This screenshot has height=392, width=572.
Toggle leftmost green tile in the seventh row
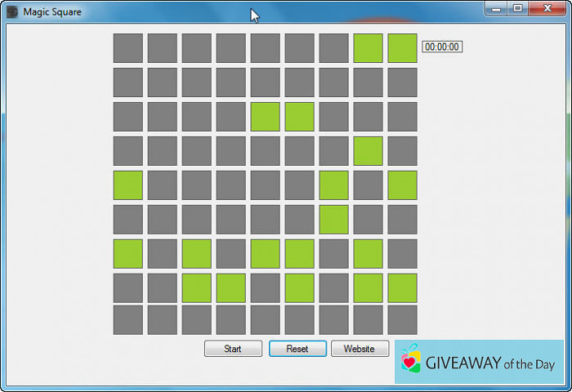pyautogui.click(x=127, y=254)
